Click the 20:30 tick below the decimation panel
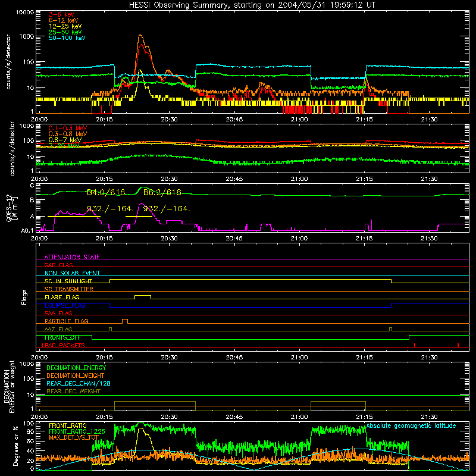The height and width of the screenshot is (476, 476). [169, 417]
